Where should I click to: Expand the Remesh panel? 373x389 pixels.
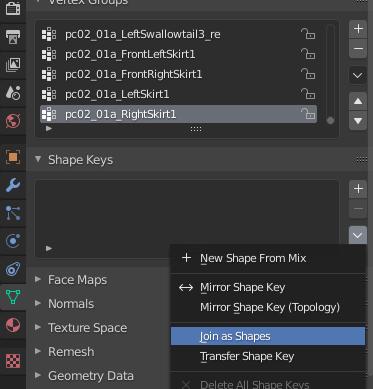[x=38, y=351]
